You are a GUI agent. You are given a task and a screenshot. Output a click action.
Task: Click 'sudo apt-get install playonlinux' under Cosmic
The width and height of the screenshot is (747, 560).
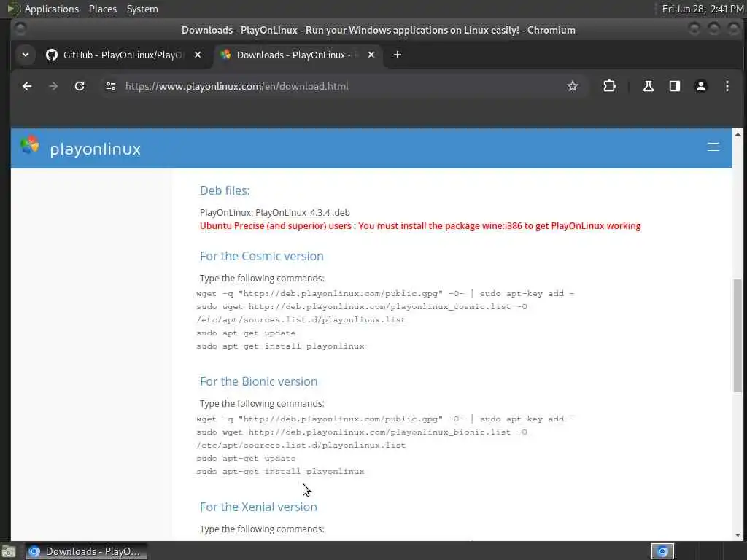coord(280,346)
